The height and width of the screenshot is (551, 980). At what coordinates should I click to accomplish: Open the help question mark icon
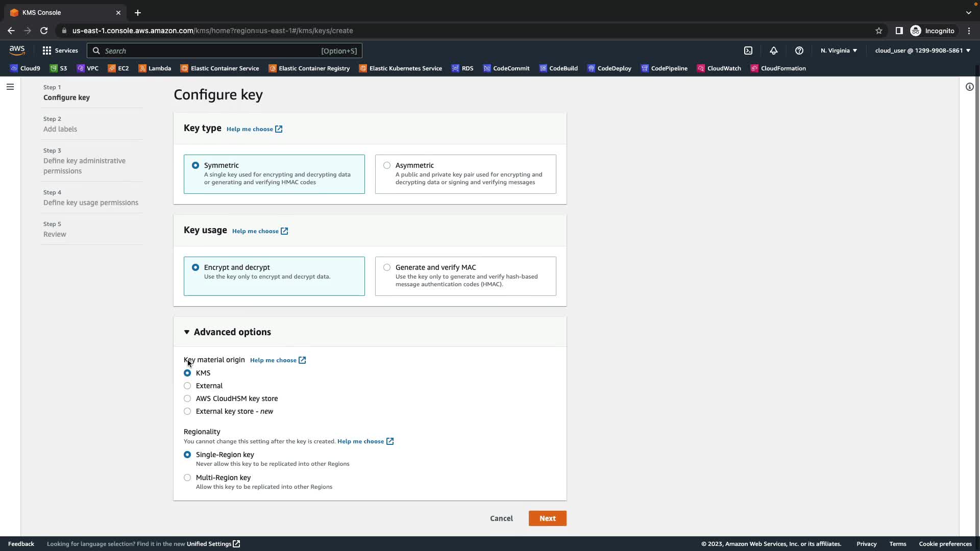coord(799,51)
